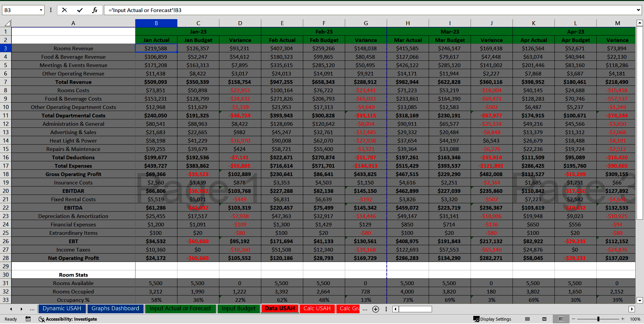644x324 pixels.
Task: Add a new sheet with plus icon
Action: tap(376, 309)
